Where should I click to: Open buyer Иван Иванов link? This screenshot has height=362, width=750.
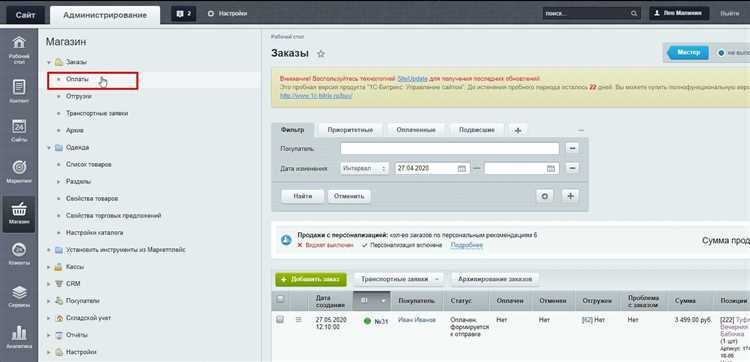tap(417, 320)
